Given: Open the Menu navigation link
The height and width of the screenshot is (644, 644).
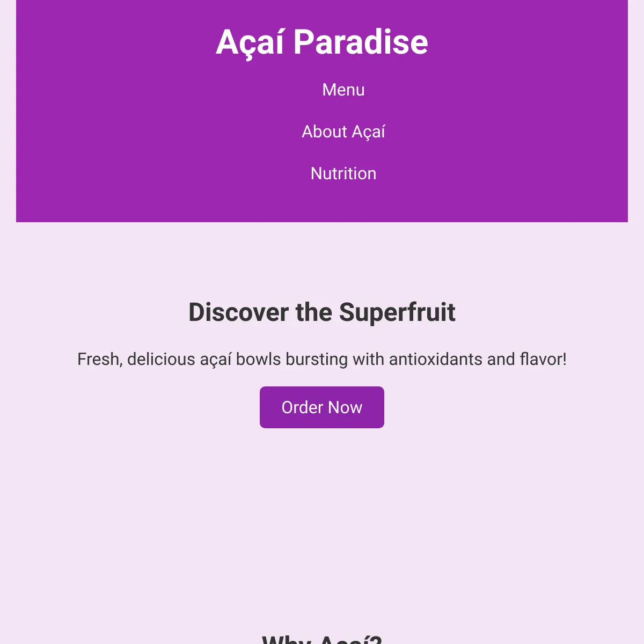Looking at the screenshot, I should click(x=343, y=90).
